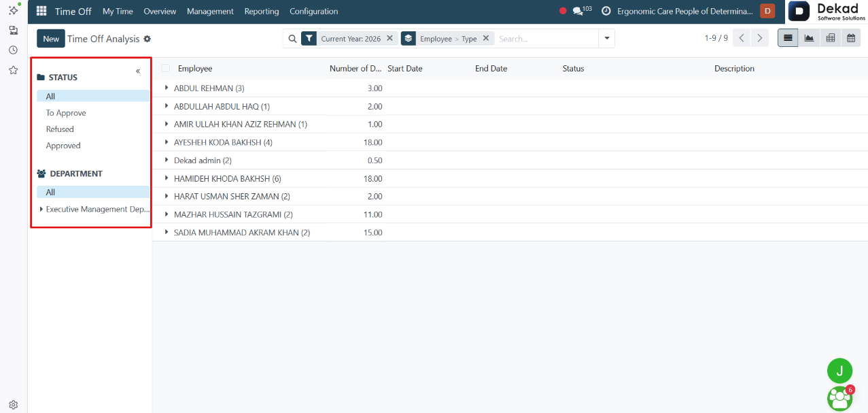The width and height of the screenshot is (868, 413).
Task: Click the sparkle icon in the left rail
Action: [x=13, y=10]
